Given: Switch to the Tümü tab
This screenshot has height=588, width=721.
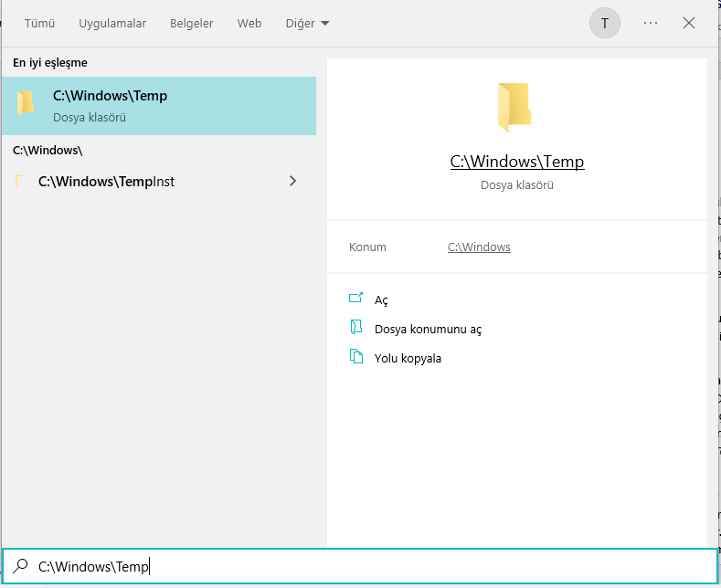Looking at the screenshot, I should point(39,24).
